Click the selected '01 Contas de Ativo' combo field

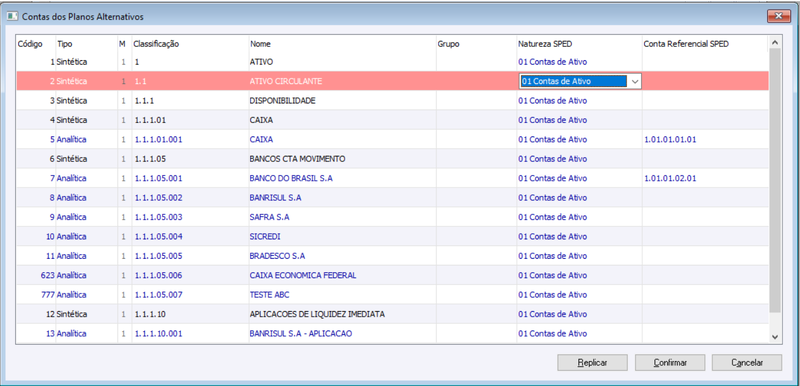(x=573, y=81)
